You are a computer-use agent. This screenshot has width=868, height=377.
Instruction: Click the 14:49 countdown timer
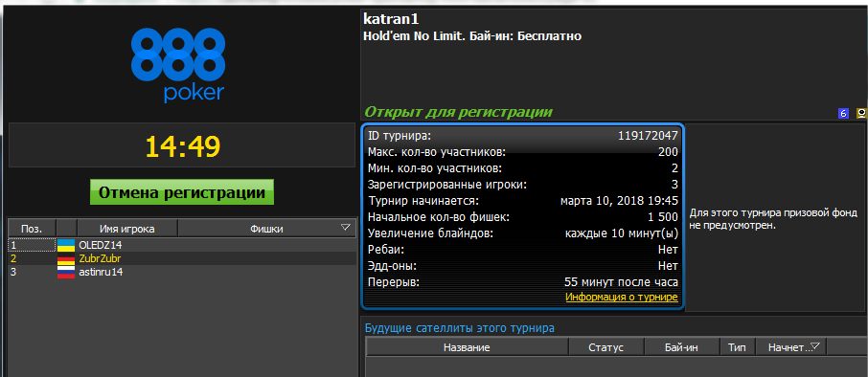tap(183, 147)
